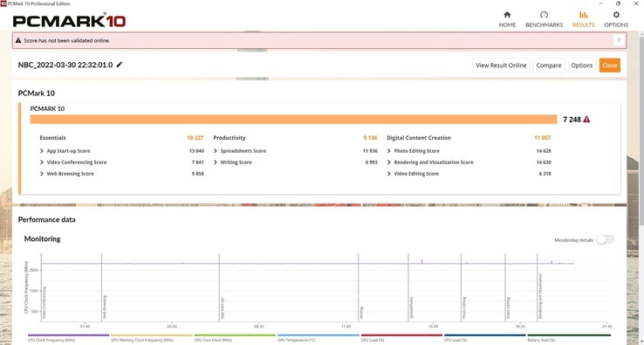
Task: Toggle GPU Temperature blue legend swatch
Action: coord(319,335)
